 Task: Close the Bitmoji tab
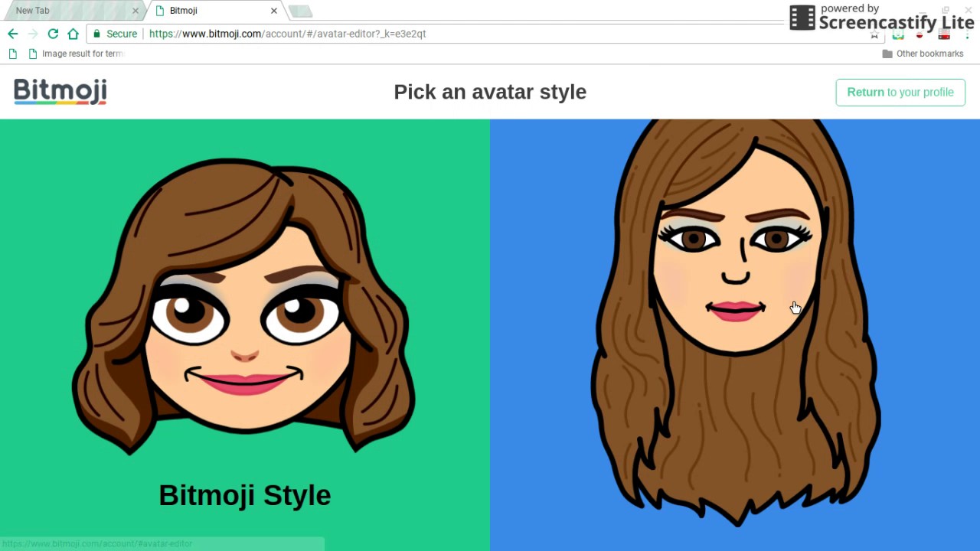pyautogui.click(x=274, y=11)
